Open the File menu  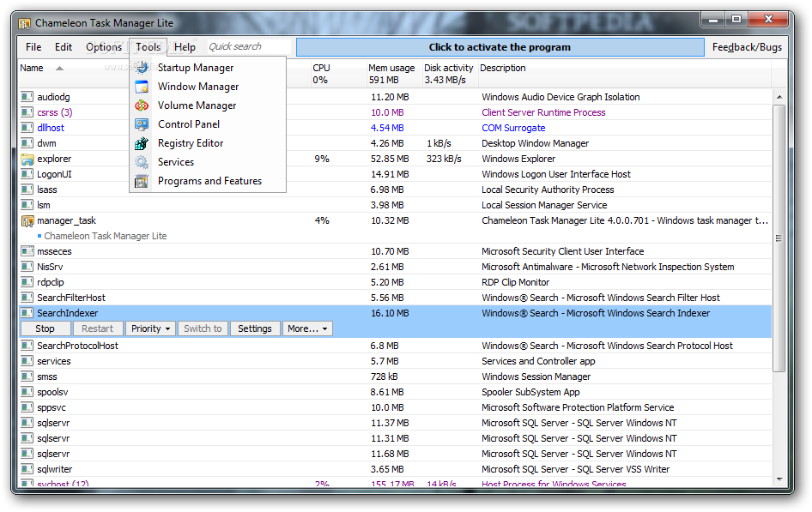click(33, 47)
